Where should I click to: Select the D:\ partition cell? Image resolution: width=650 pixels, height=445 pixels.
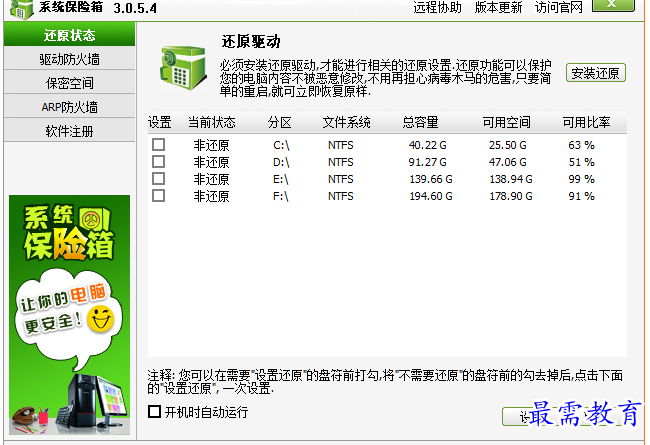[x=281, y=162]
